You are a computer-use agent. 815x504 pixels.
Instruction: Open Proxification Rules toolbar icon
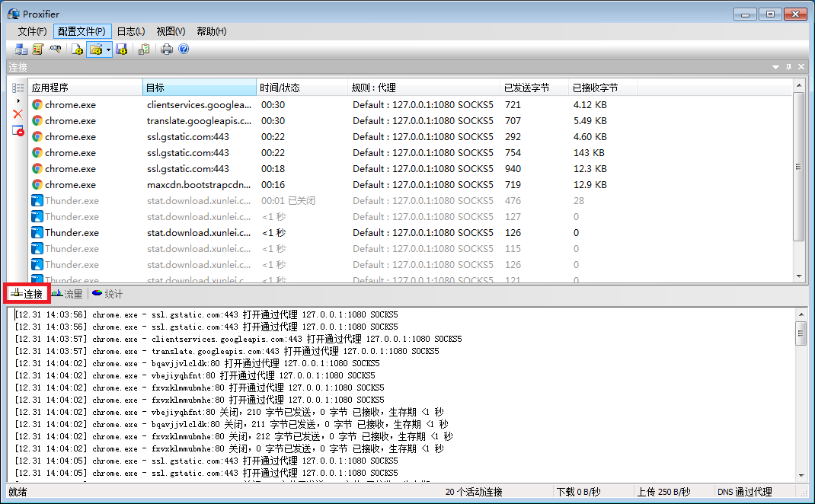pos(38,49)
